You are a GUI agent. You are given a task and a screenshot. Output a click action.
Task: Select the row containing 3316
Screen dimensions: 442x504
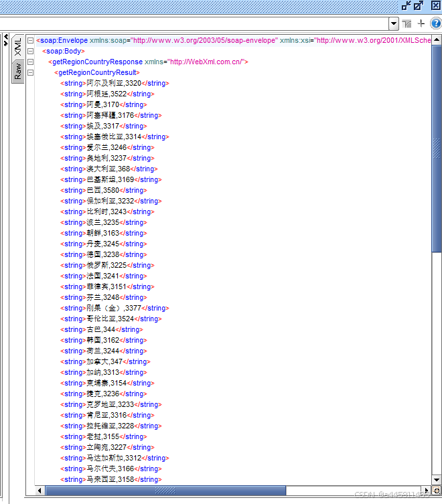[107, 415]
